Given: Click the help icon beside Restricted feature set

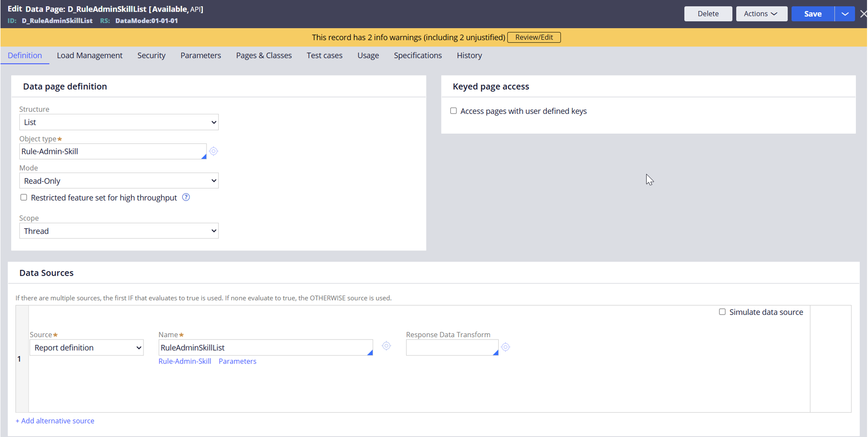Looking at the screenshot, I should [186, 197].
